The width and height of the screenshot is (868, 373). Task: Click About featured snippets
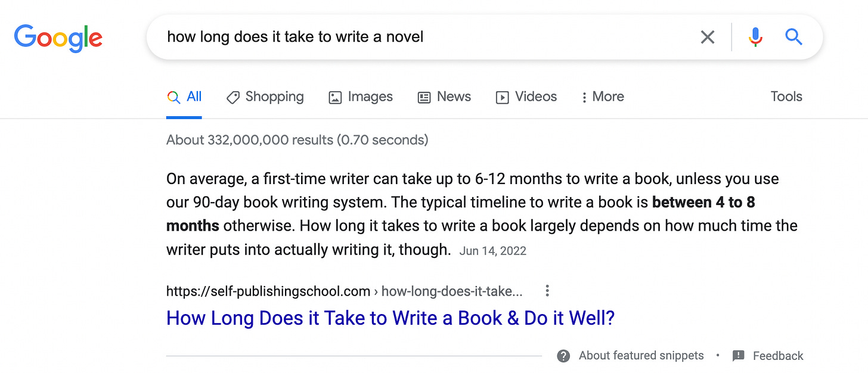coord(641,355)
